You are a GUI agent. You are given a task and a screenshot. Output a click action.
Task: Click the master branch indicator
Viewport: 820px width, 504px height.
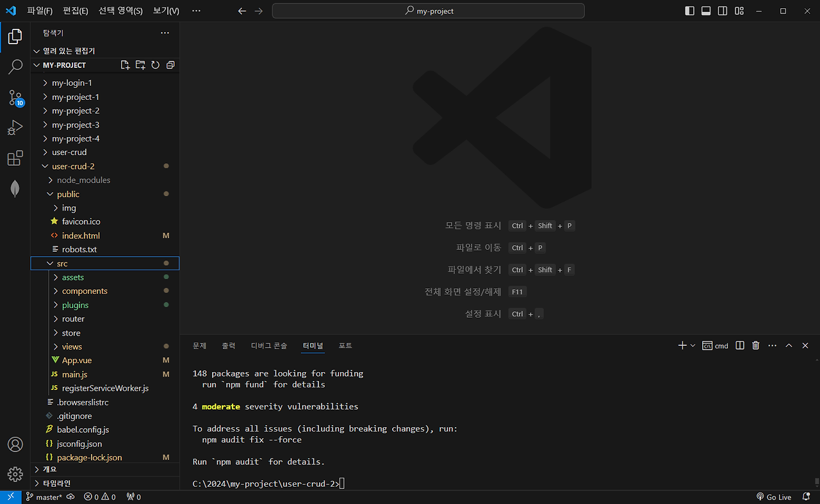(x=44, y=497)
